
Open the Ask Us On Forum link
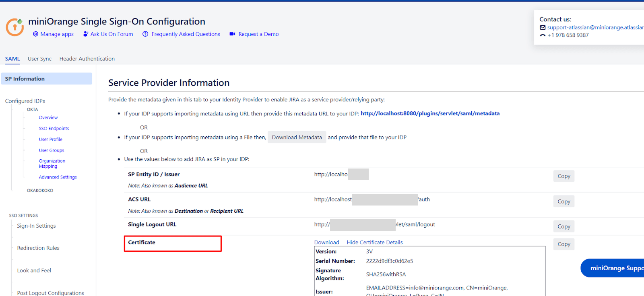coord(111,34)
